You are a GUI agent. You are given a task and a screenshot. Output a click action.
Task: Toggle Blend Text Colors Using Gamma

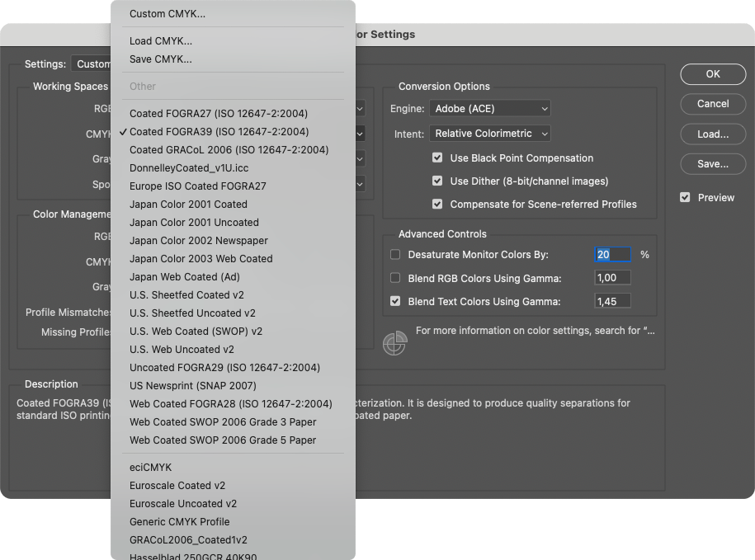click(395, 302)
